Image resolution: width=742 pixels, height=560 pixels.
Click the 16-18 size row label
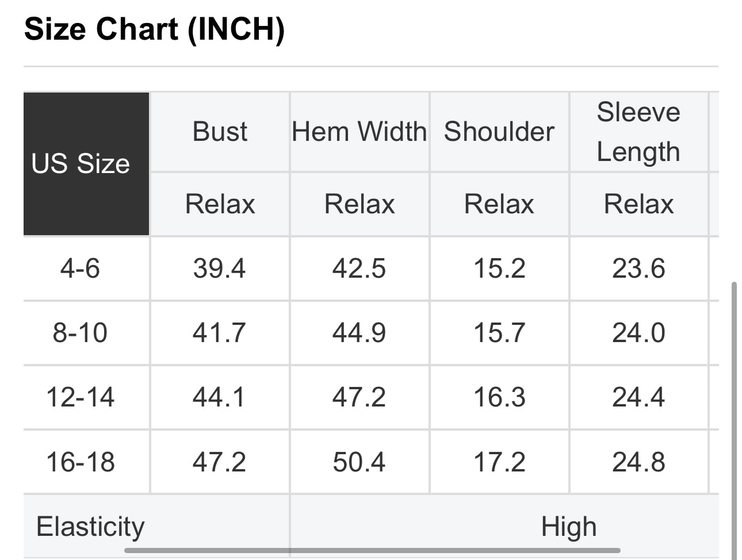81,462
